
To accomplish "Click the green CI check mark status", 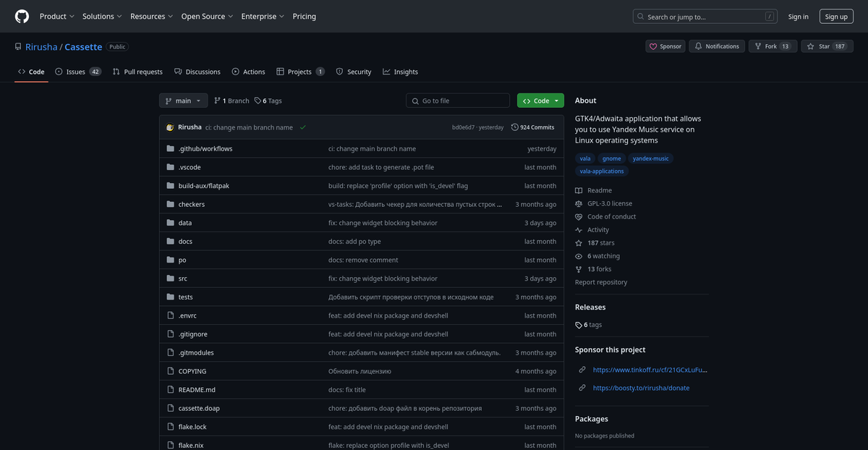I will click(x=302, y=127).
